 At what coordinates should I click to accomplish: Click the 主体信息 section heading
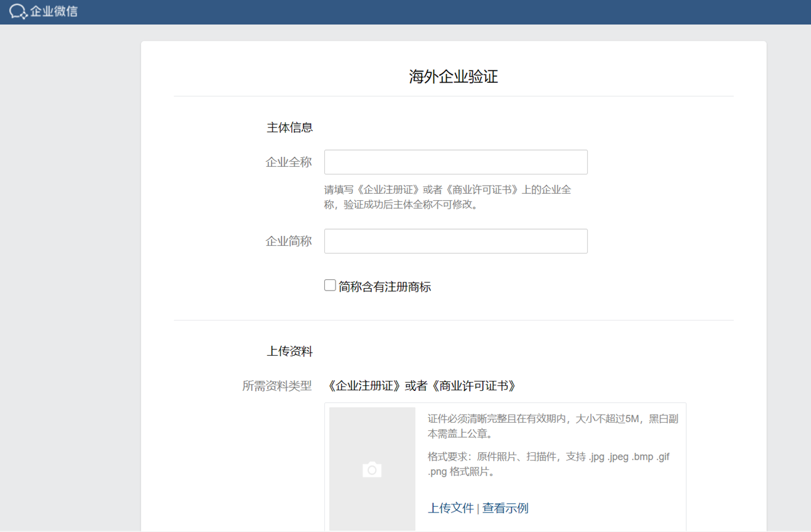pos(289,127)
